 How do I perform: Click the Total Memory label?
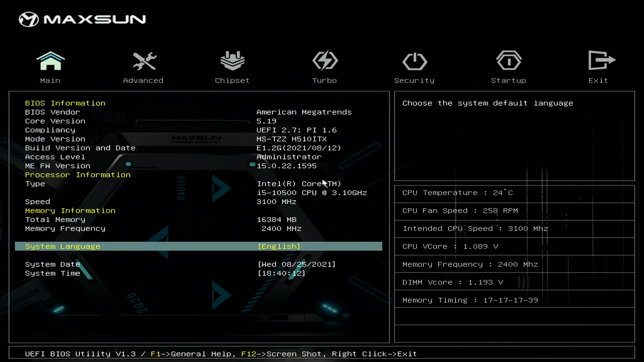click(55, 220)
